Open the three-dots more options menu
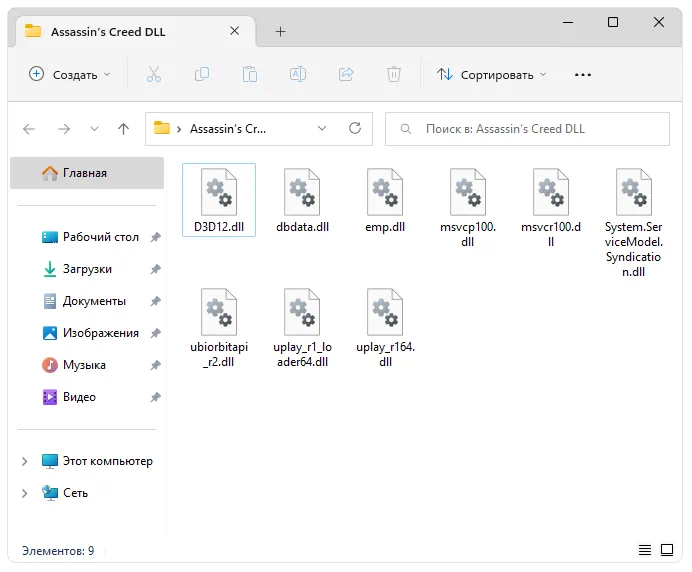692x572 pixels. [583, 75]
